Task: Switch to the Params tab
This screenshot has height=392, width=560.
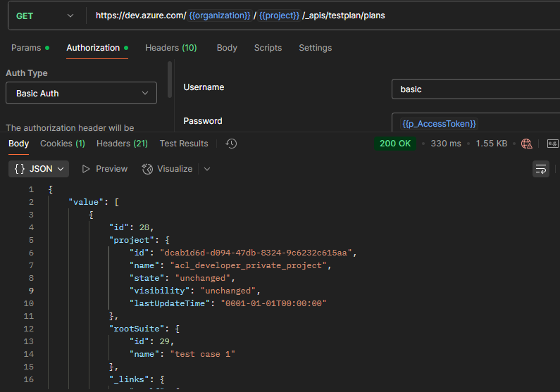Action: click(30, 48)
